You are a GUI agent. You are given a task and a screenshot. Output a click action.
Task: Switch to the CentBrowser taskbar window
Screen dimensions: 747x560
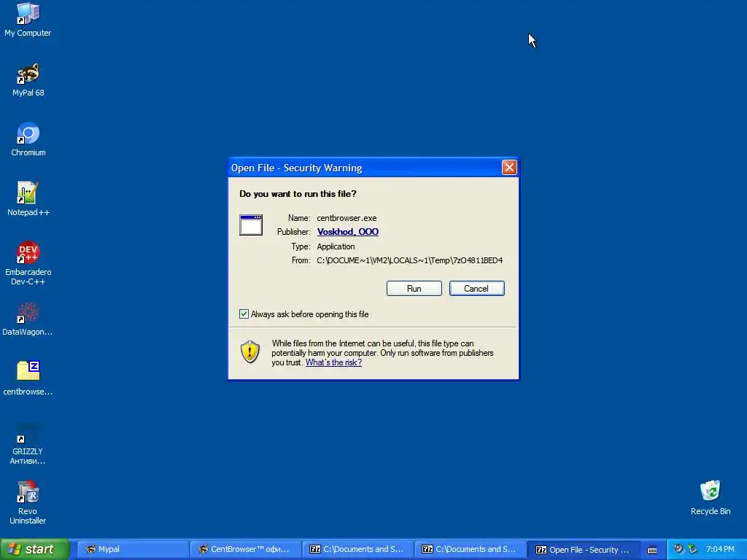pyautogui.click(x=245, y=549)
